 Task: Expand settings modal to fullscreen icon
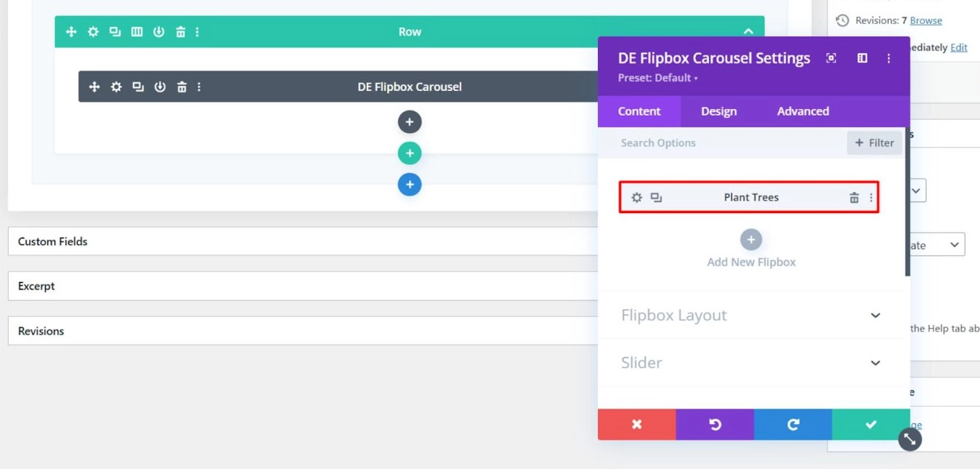(x=831, y=58)
